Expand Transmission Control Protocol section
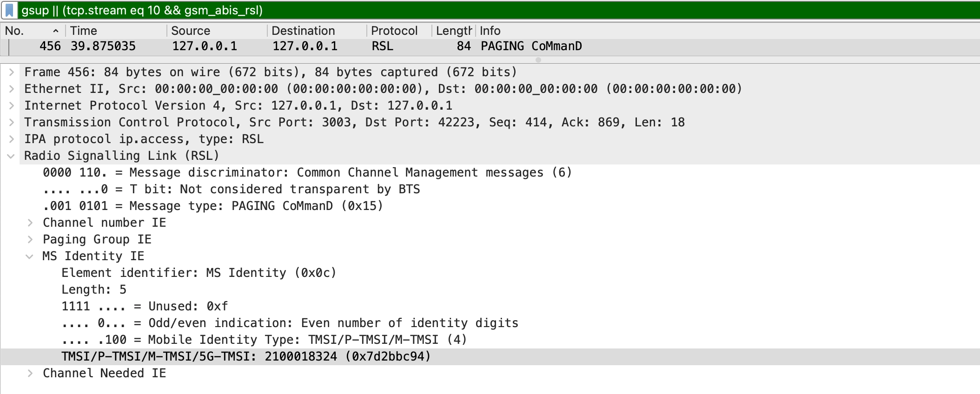Screen dimensions: 980x394 pos(12,122)
